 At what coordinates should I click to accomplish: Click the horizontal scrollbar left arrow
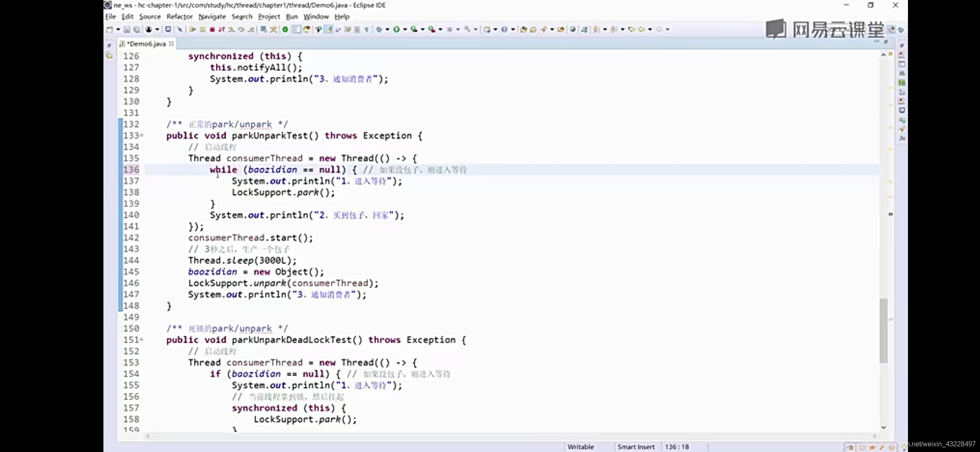click(147, 436)
